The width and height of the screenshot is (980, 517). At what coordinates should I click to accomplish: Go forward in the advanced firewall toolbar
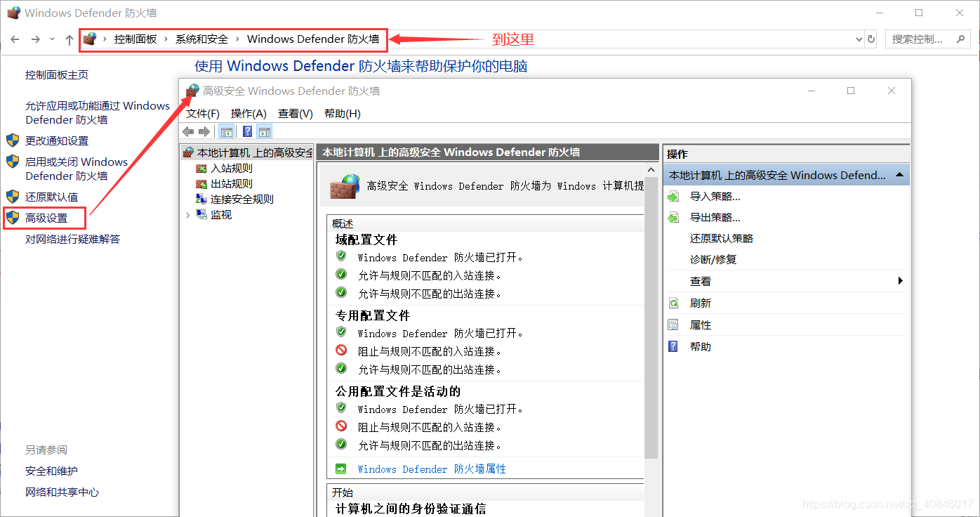point(204,131)
